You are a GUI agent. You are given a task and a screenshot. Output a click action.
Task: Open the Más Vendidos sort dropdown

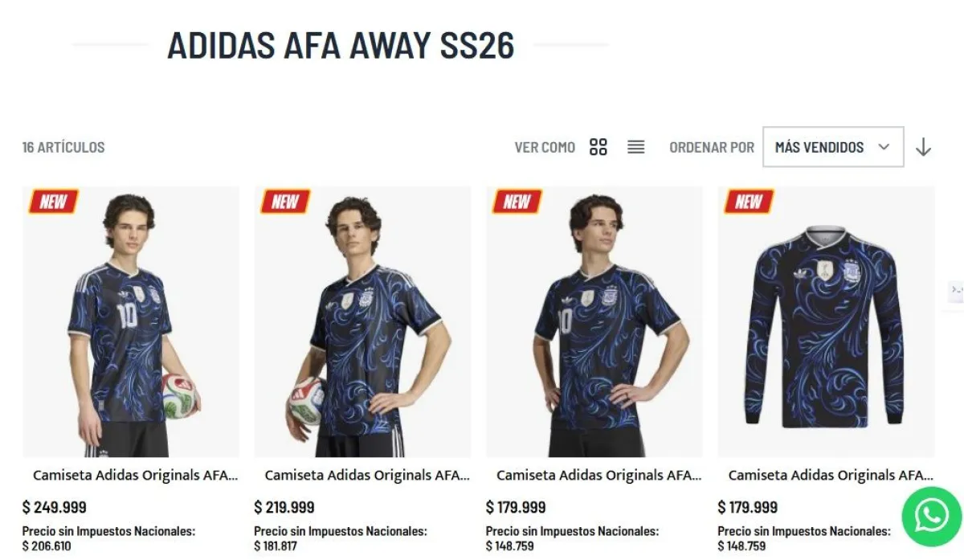coord(833,147)
